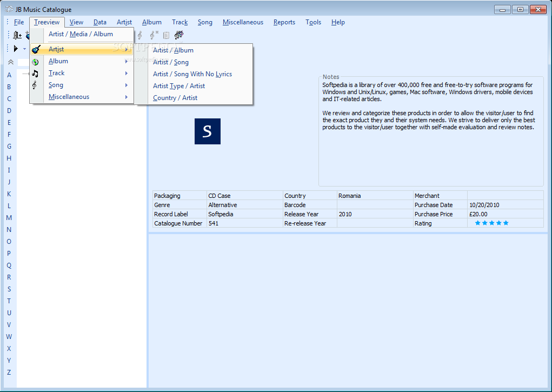This screenshot has width=552, height=392.
Task: Click the exit door toolbar icon
Action: click(17, 35)
